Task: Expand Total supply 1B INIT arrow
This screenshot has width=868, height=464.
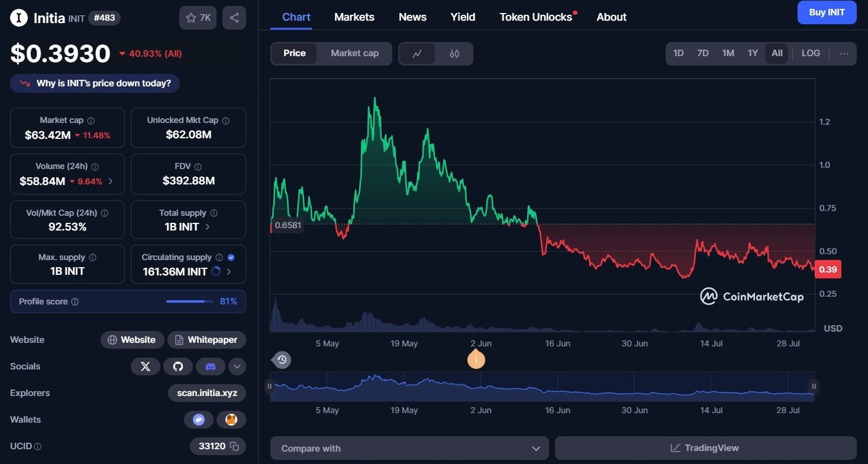Action: pos(207,227)
